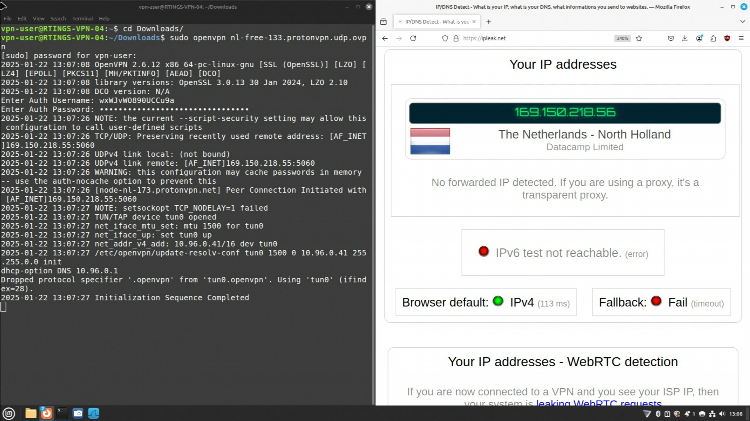The height and width of the screenshot is (421, 750).
Task: Click the IPv6 test not reachable box
Action: click(x=562, y=253)
